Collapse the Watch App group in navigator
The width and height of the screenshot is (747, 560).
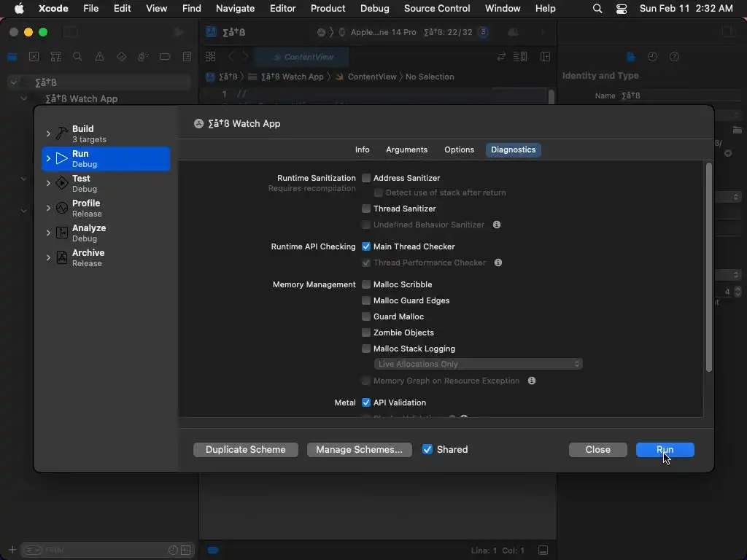click(23, 99)
